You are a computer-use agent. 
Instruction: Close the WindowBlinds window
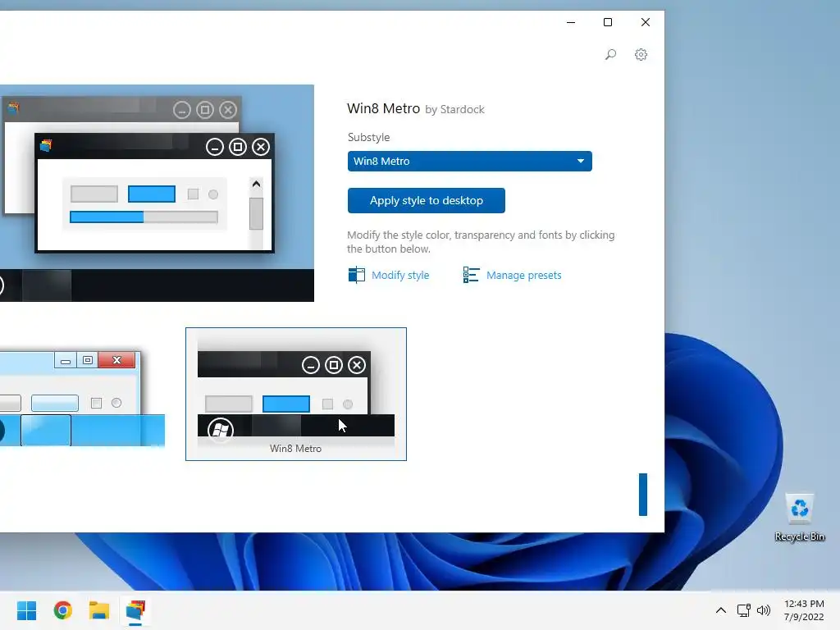pyautogui.click(x=646, y=22)
